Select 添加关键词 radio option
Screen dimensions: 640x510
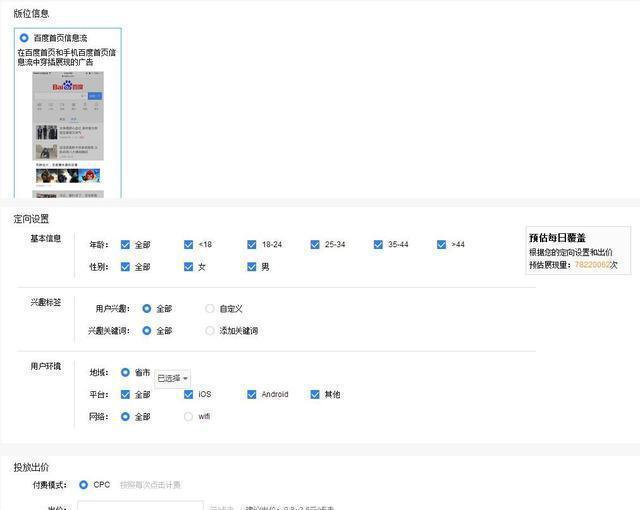210,330
